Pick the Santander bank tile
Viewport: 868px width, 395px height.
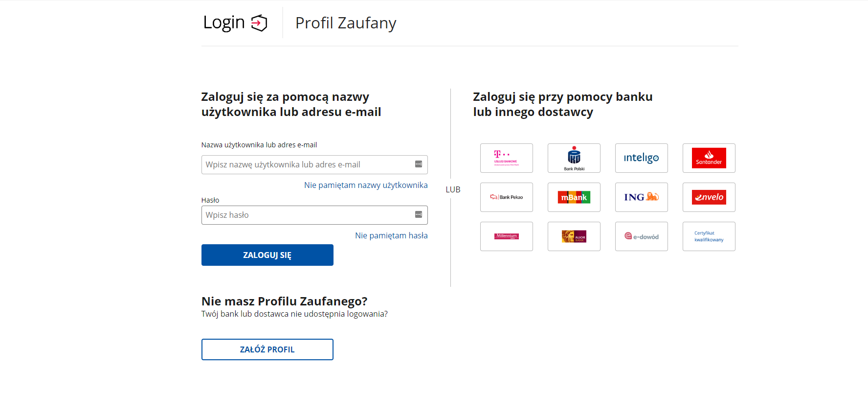click(709, 158)
